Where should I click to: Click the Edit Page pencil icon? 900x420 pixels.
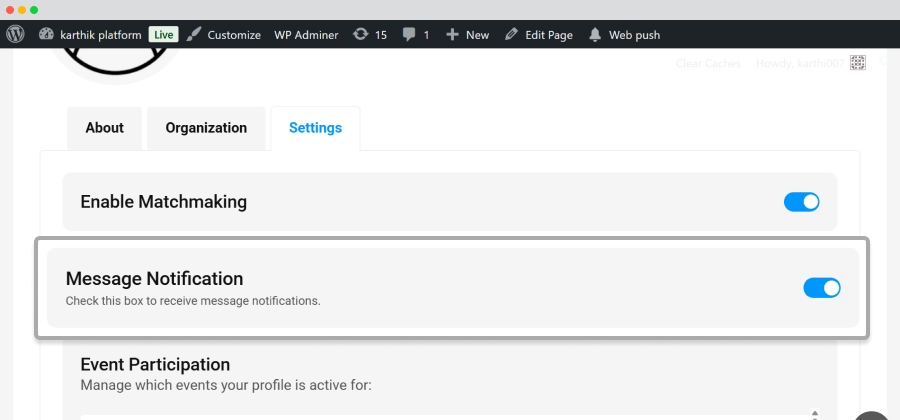coord(511,34)
